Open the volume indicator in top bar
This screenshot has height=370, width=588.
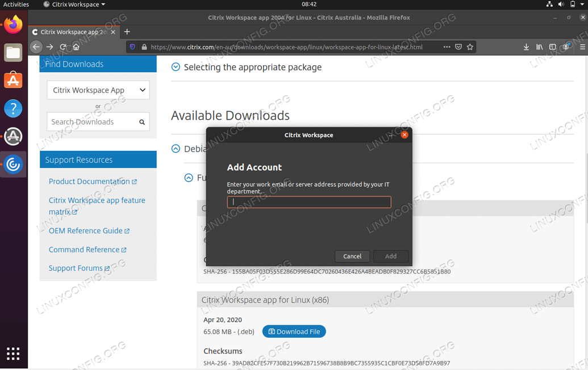pos(561,4)
